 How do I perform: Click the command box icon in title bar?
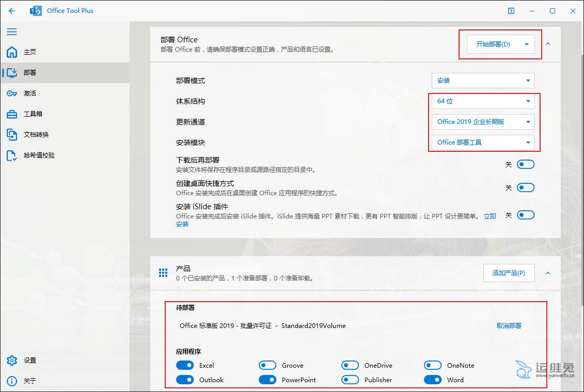pyautogui.click(x=511, y=11)
